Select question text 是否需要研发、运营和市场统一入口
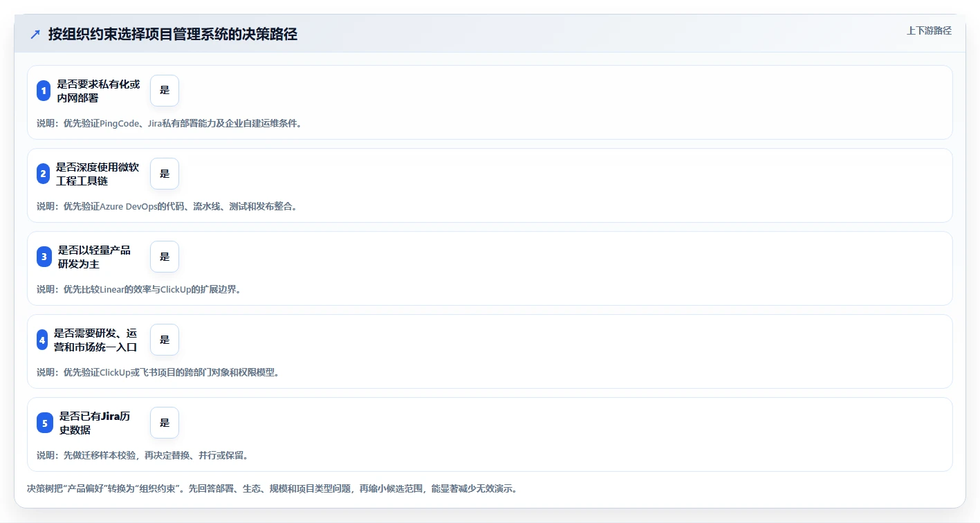 click(x=95, y=340)
